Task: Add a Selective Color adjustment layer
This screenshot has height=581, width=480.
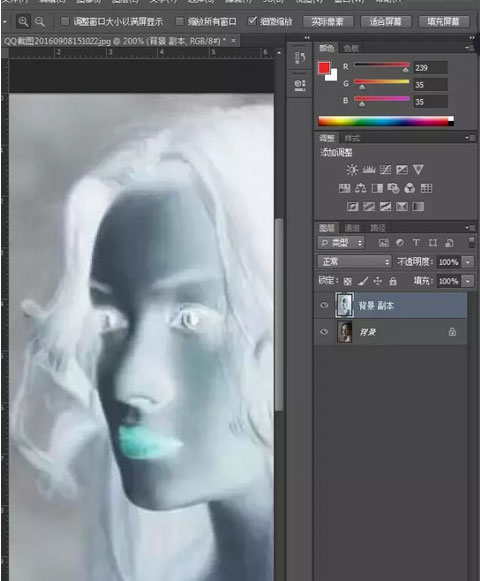Action: 402,206
